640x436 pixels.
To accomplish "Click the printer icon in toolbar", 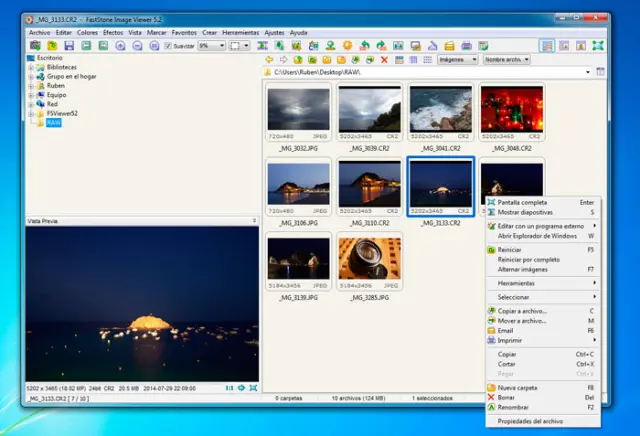I will coord(467,46).
